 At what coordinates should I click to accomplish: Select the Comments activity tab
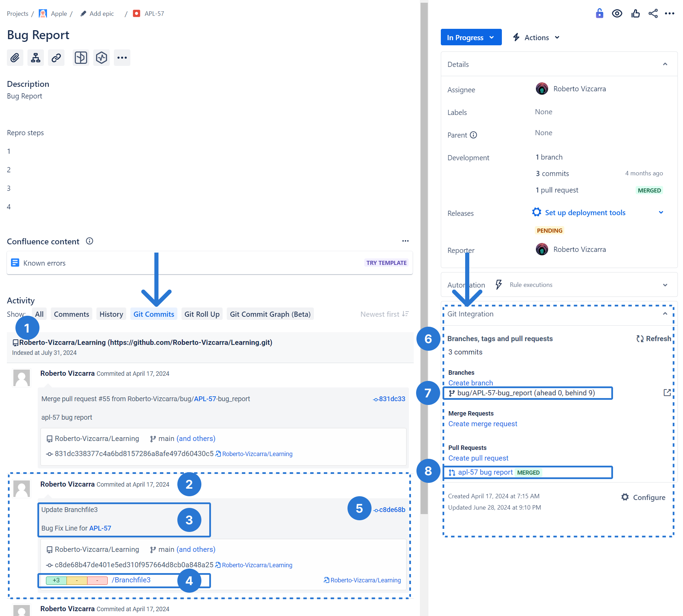(x=71, y=314)
